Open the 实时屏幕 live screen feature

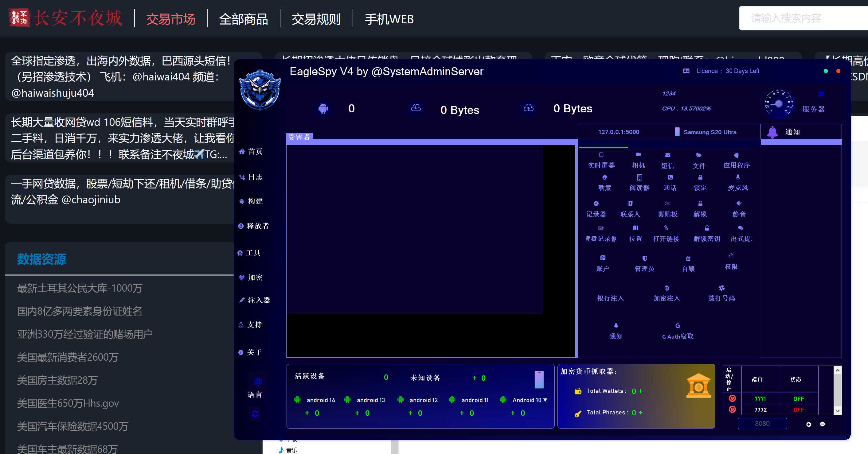pyautogui.click(x=601, y=155)
